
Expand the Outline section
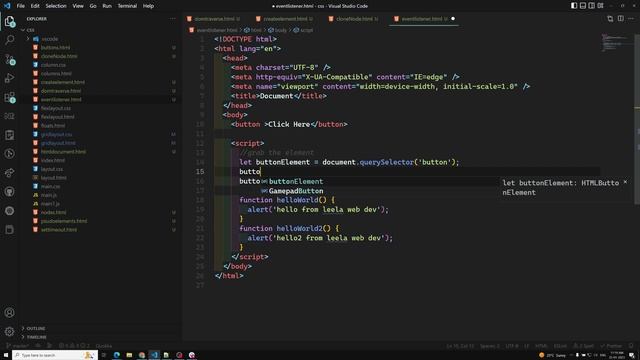click(x=36, y=328)
